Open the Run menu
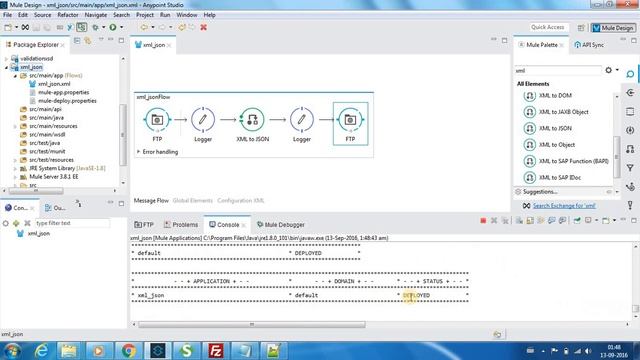 [165, 15]
